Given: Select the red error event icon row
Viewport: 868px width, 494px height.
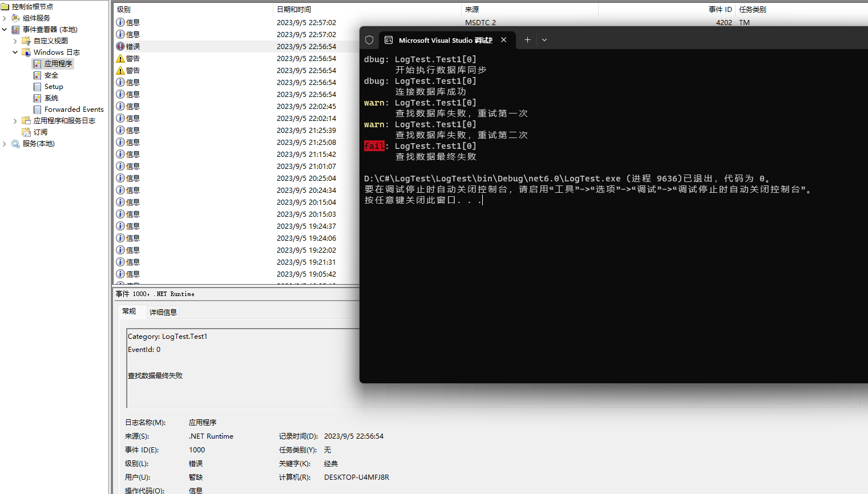Looking at the screenshot, I should [x=120, y=46].
